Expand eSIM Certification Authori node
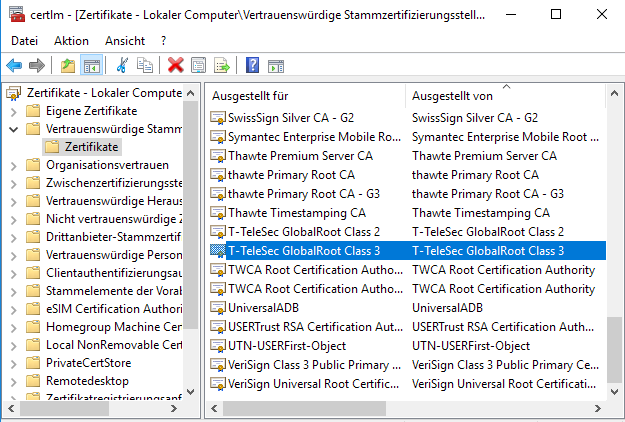Image resolution: width=625 pixels, height=422 pixels. [x=14, y=310]
